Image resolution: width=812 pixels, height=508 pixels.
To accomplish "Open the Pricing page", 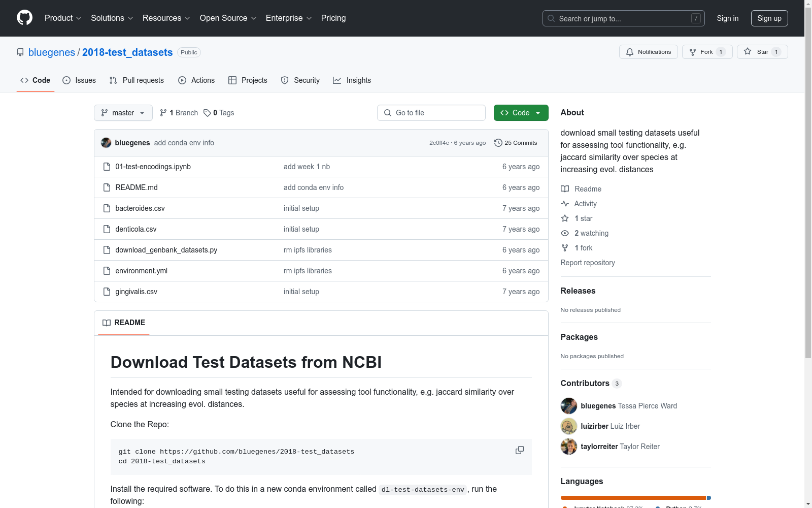I will (x=333, y=18).
